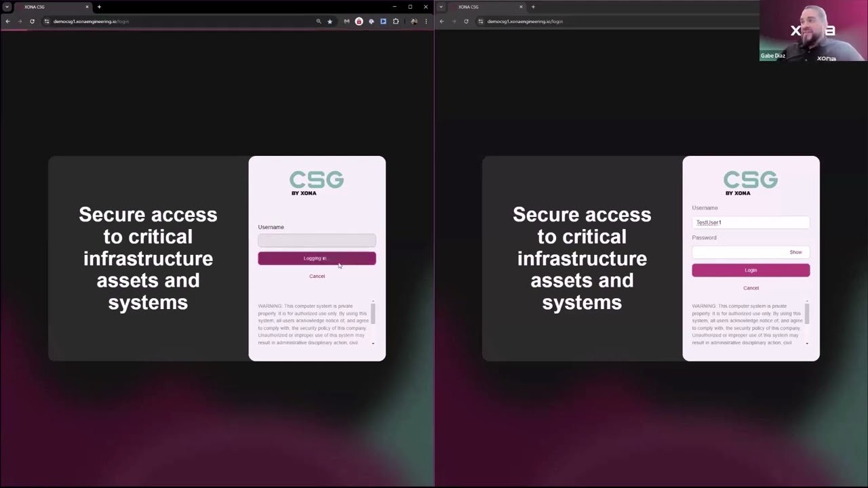Reload the page in left browser
Image resolution: width=868 pixels, height=488 pixels.
point(32,21)
